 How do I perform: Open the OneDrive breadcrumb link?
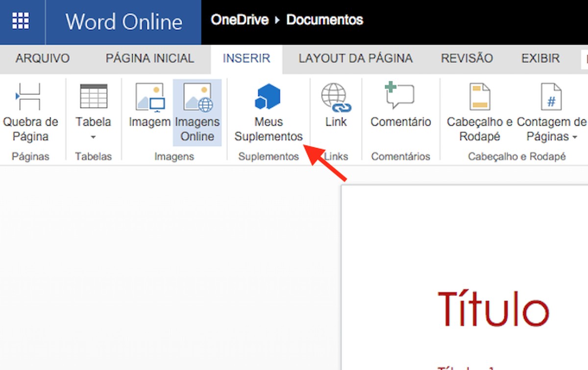pyautogui.click(x=240, y=20)
